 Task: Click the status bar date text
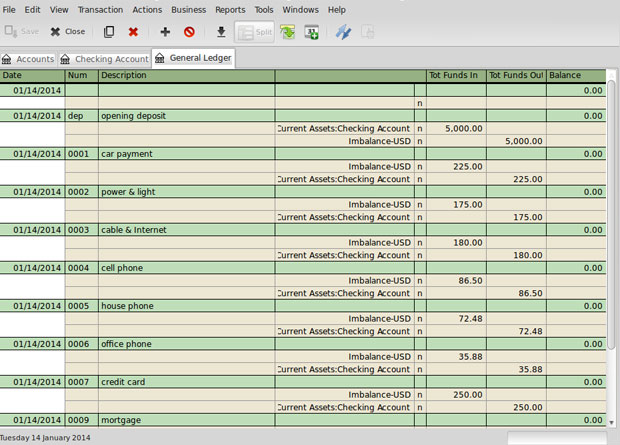tap(45, 437)
